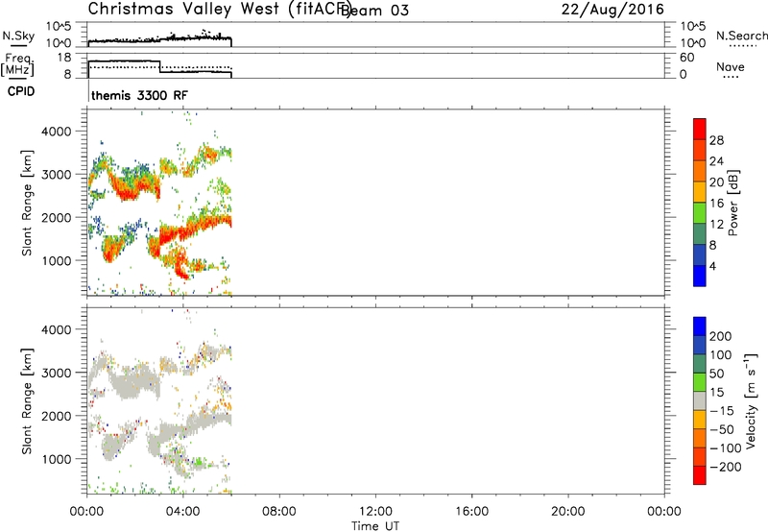Click the "themis 3300 RF" CPID label
Viewport: 768px width, 532px height.
click(139, 95)
